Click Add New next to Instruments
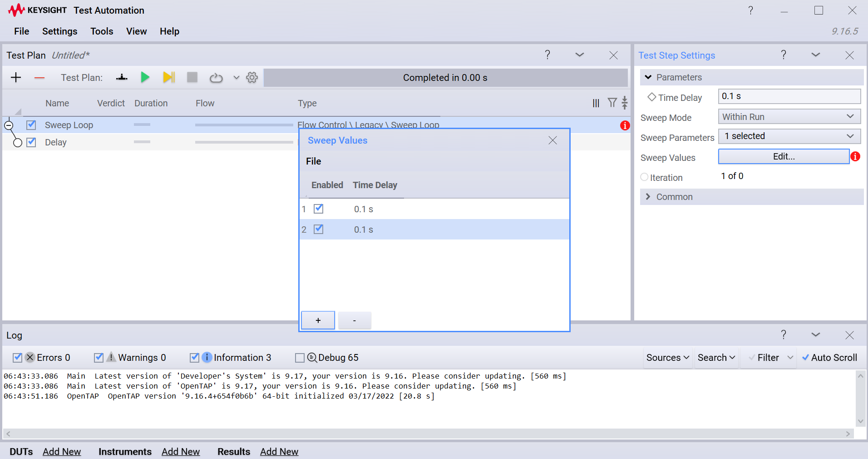This screenshot has height=459, width=868. tap(180, 451)
